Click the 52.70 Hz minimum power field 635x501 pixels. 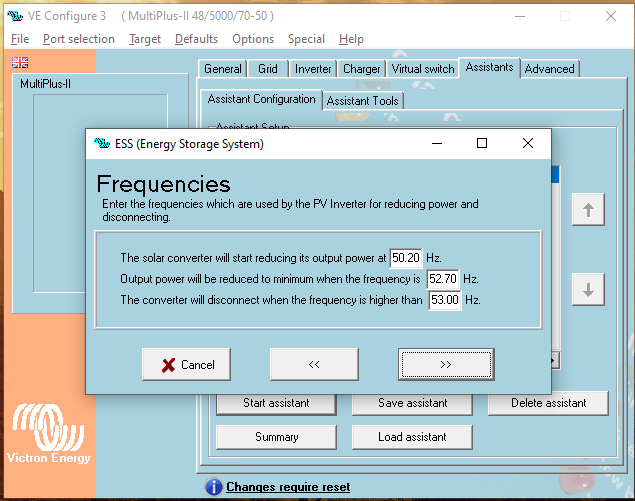pyautogui.click(x=443, y=278)
